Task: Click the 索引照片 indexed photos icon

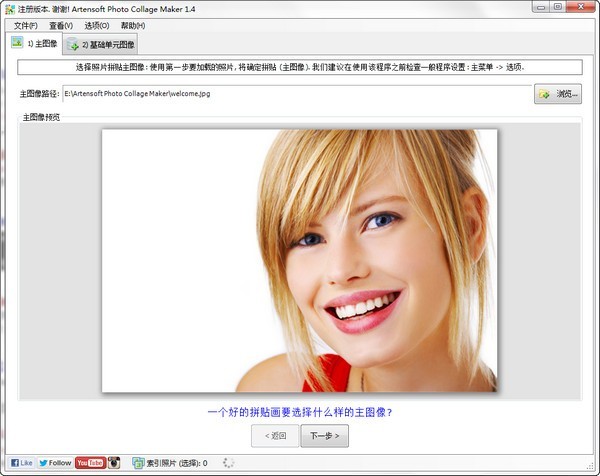Action: coord(138,463)
